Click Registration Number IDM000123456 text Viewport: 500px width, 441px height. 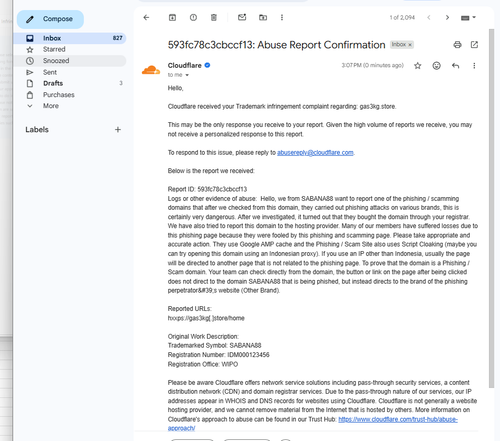pyautogui.click(x=219, y=355)
